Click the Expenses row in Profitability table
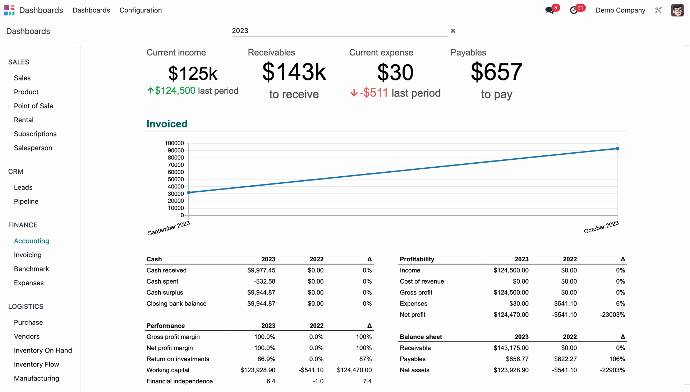 (x=512, y=304)
